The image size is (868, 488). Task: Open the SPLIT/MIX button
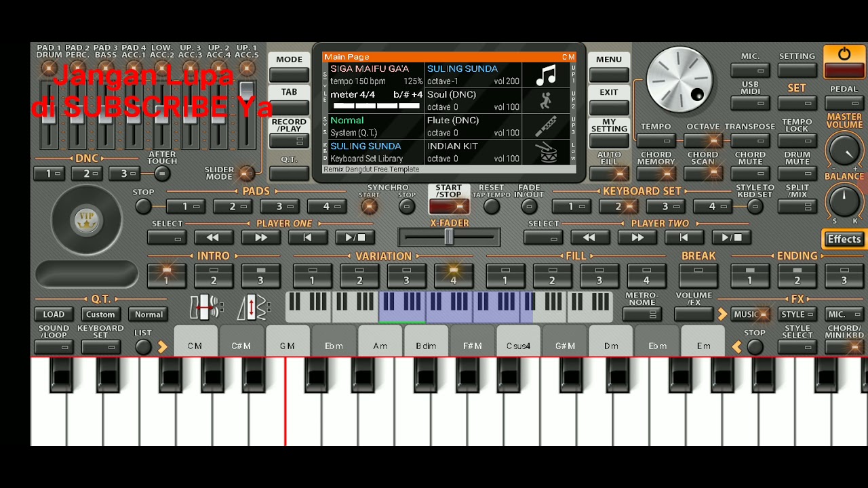coord(797,207)
